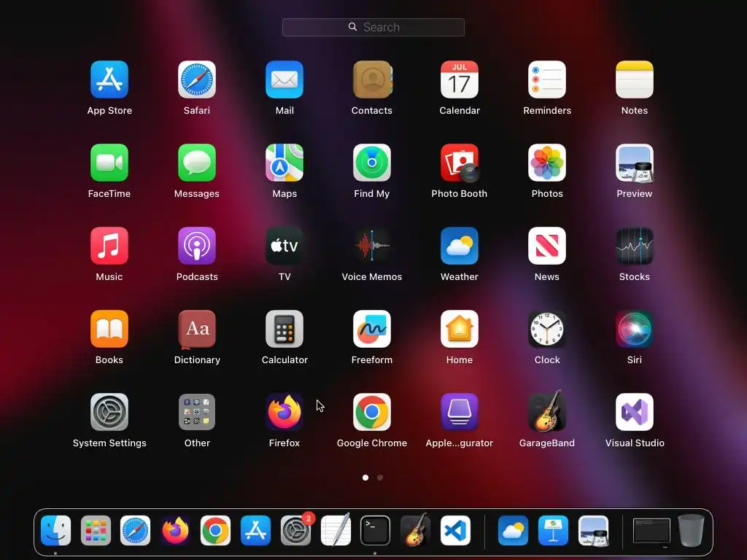Viewport: 747px width, 560px height.
Task: Launch Maps app
Action: (285, 163)
